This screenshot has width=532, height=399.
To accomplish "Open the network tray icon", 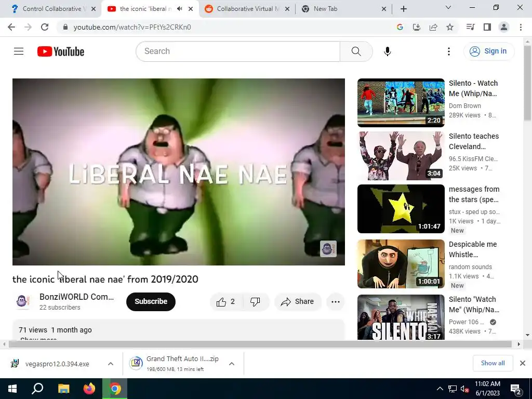I will pyautogui.click(x=453, y=389).
